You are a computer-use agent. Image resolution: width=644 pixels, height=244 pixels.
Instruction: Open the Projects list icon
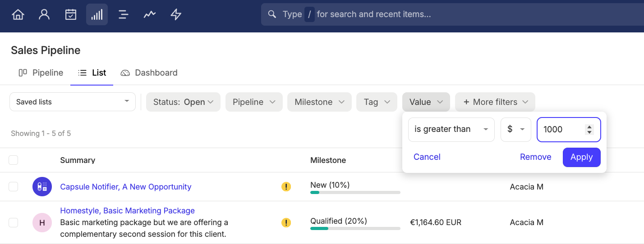point(123,14)
